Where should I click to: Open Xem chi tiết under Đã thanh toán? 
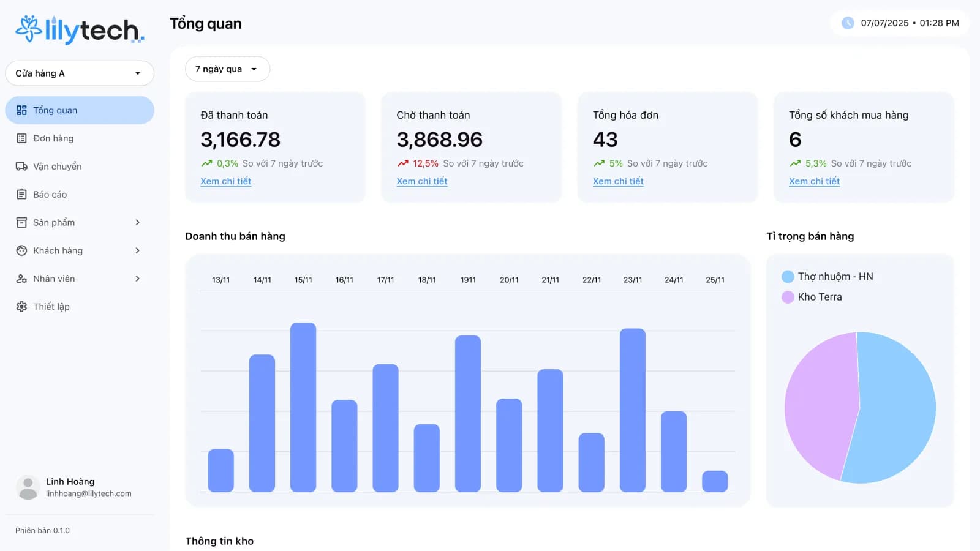pos(225,181)
